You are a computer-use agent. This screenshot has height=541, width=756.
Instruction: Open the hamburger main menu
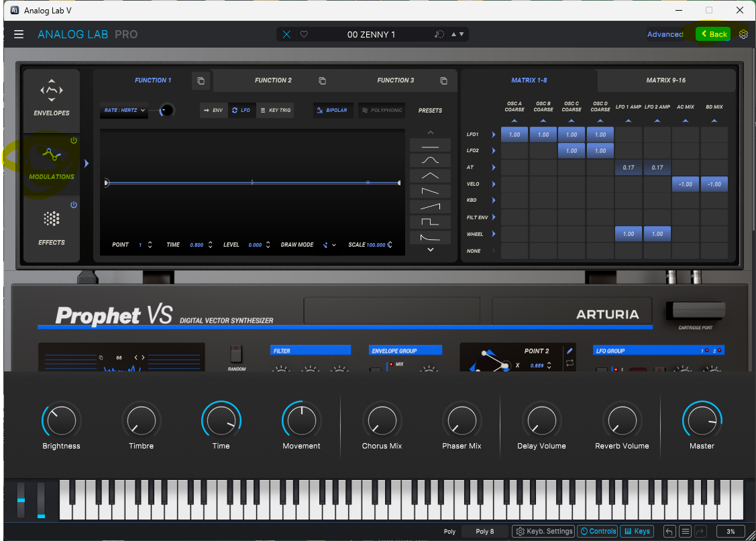pos(19,34)
